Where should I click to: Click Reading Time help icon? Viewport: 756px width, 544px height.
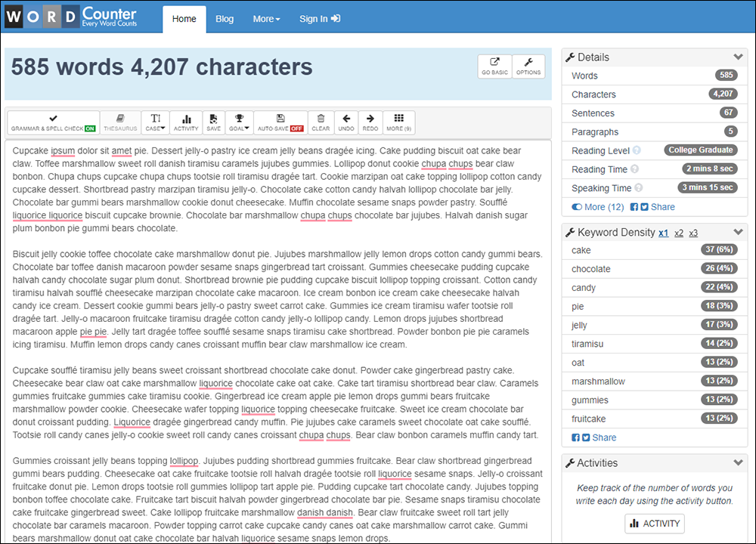pos(634,169)
